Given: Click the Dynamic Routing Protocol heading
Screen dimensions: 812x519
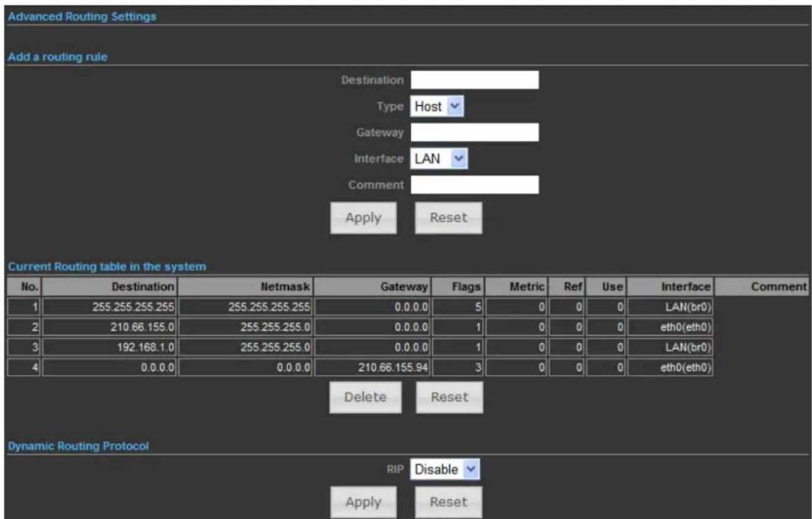Looking at the screenshot, I should (78, 446).
